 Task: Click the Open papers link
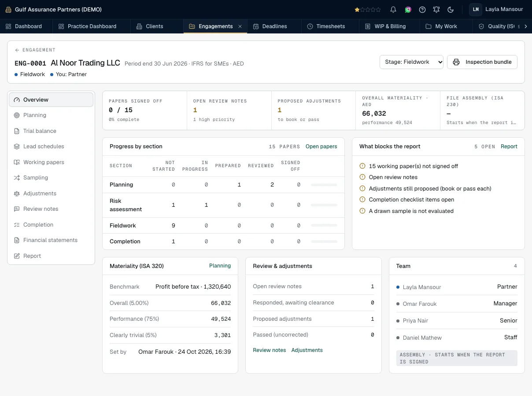(321, 147)
